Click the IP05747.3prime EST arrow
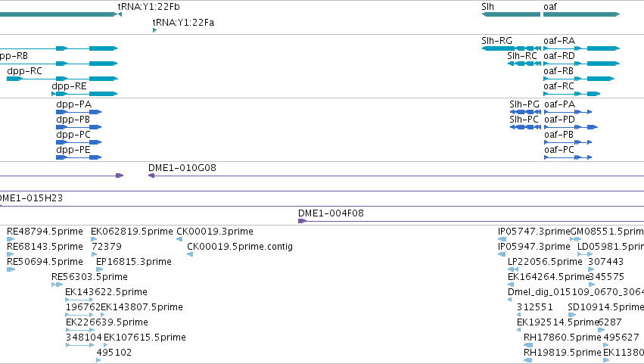 pos(502,239)
